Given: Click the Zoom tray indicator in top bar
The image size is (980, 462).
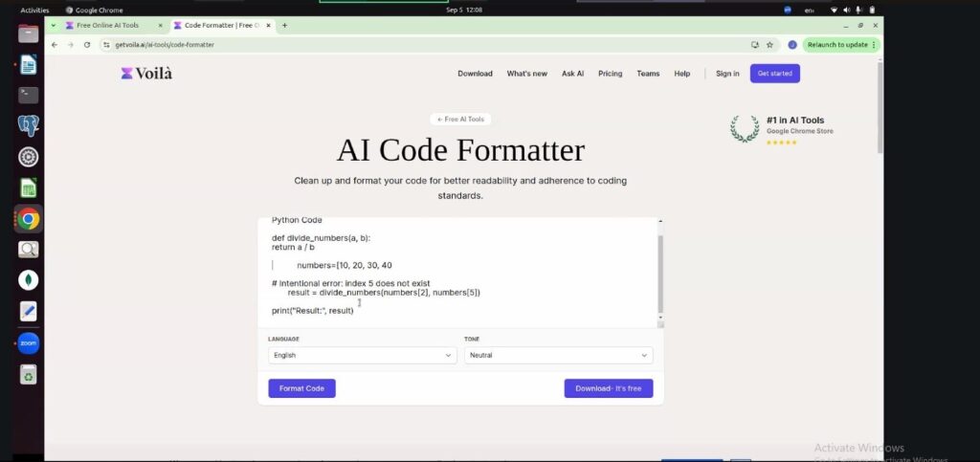Looking at the screenshot, I should (788, 10).
